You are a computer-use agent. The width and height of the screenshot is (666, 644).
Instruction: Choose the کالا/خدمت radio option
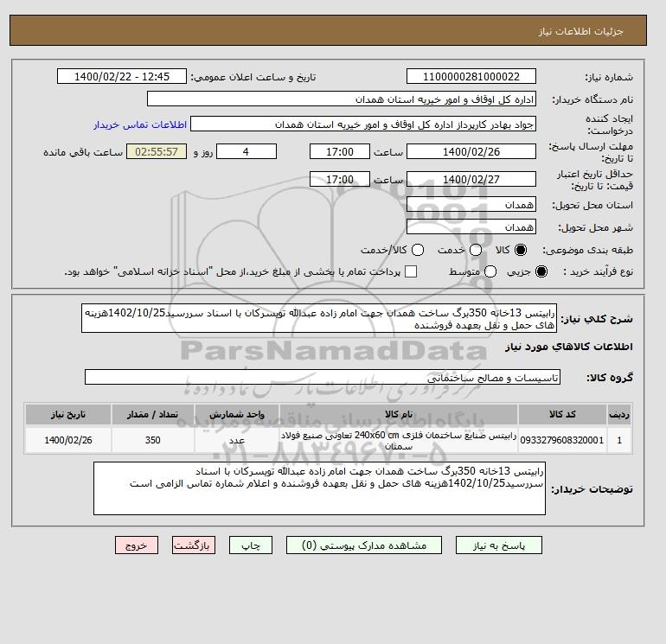tap(418, 250)
